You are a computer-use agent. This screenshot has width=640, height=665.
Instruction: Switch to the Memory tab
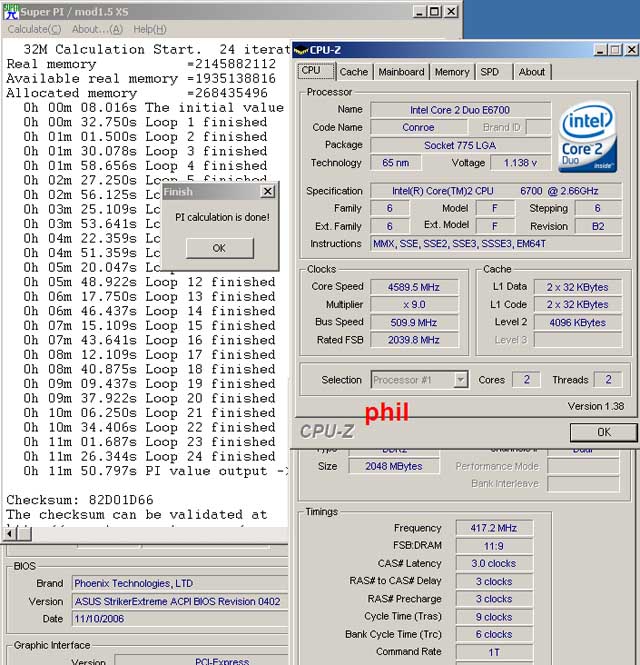(452, 72)
